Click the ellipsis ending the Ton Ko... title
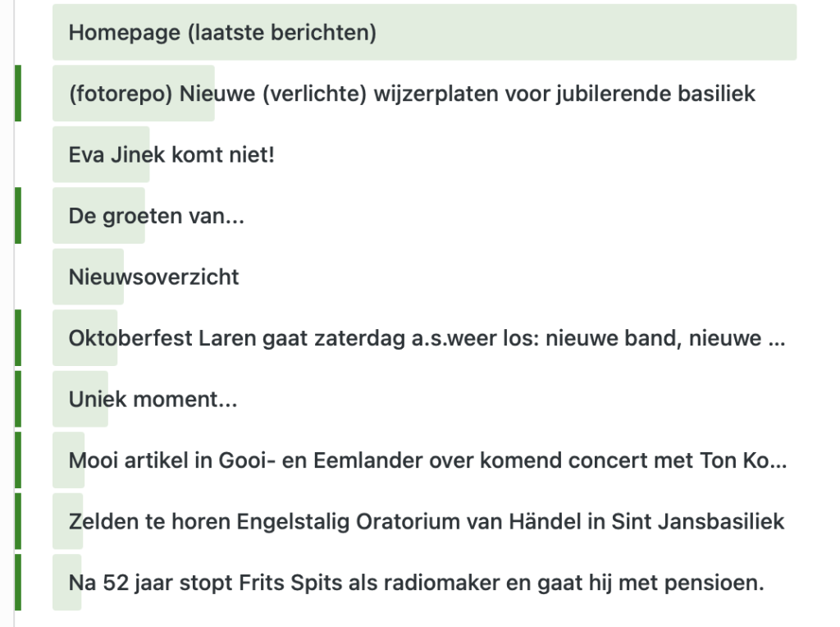 tap(778, 463)
